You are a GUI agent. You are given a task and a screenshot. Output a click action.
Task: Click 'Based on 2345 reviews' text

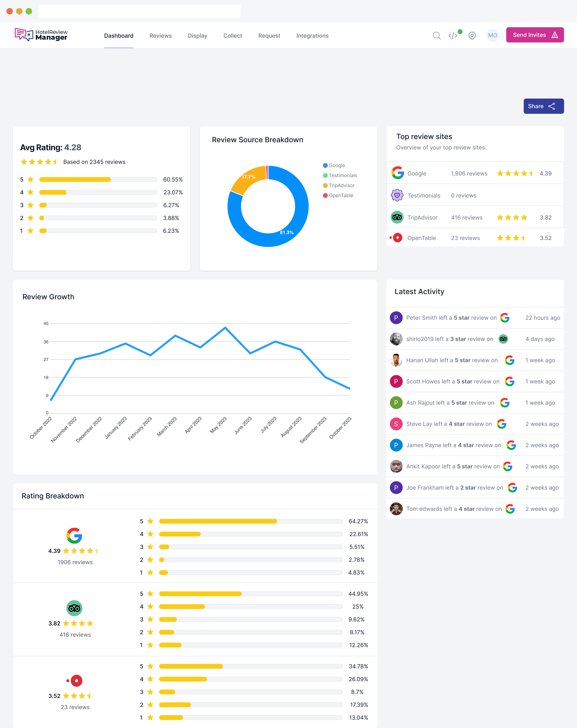(94, 162)
